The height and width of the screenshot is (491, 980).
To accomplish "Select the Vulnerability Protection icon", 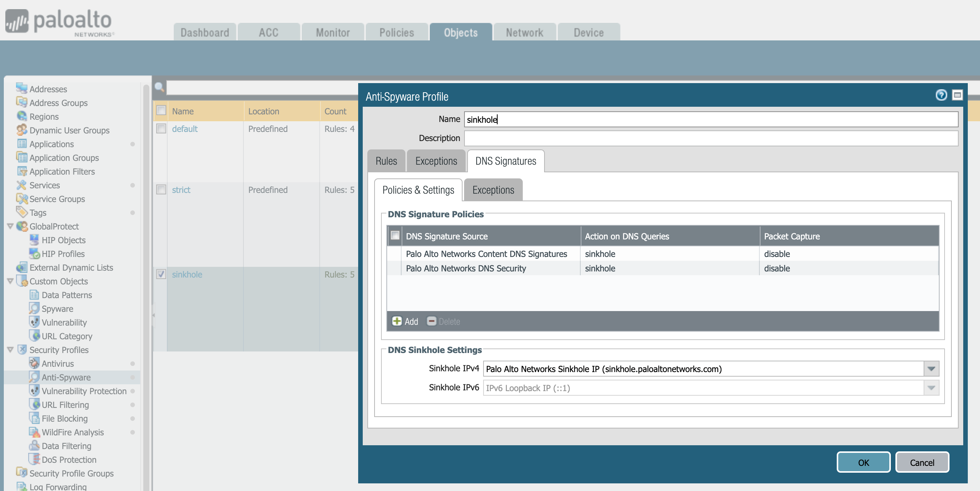I will coord(35,391).
